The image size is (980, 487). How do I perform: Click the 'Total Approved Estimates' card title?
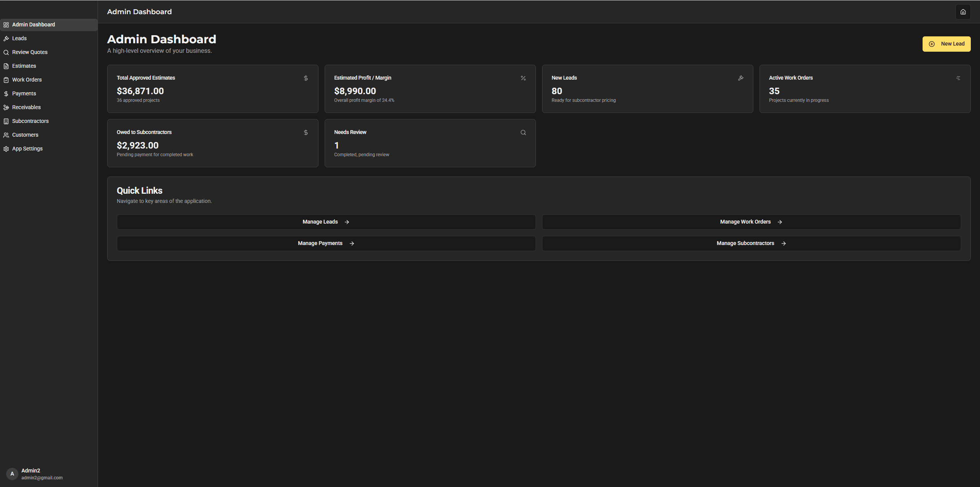146,78
